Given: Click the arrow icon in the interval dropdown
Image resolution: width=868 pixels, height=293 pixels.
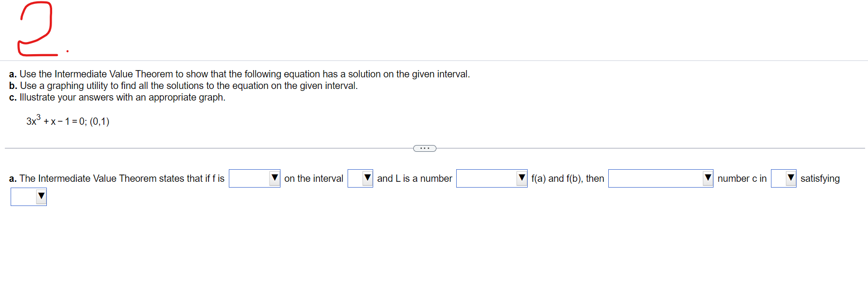Looking at the screenshot, I should pos(367,178).
